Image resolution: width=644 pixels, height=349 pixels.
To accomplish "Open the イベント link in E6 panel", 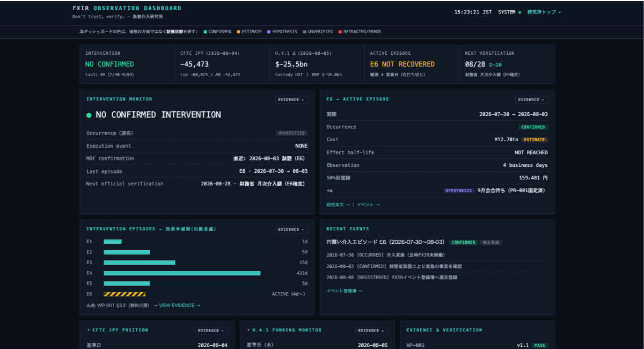I will [x=368, y=205].
